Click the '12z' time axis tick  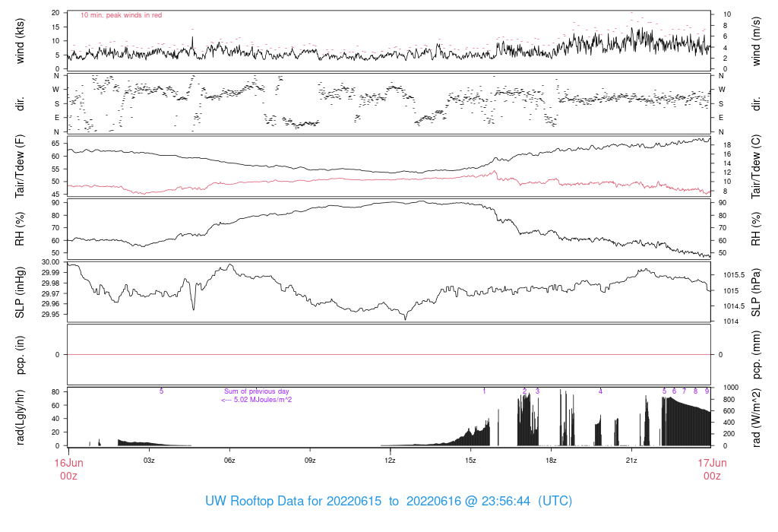click(390, 461)
